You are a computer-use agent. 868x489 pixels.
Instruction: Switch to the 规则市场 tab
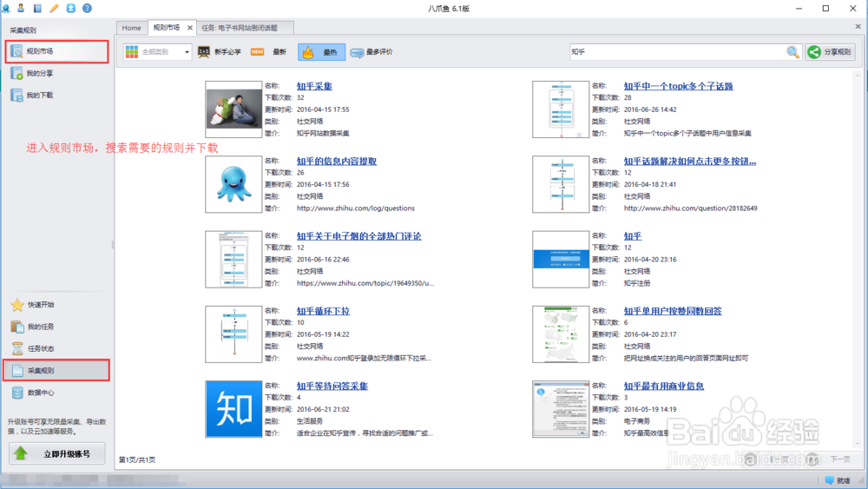pyautogui.click(x=167, y=27)
